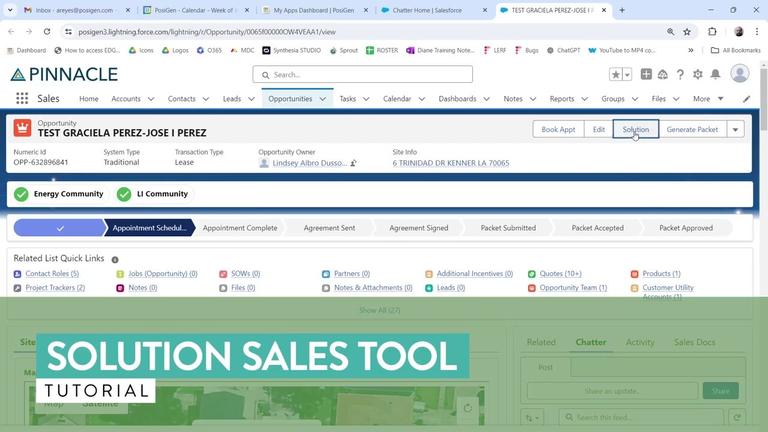
Task: Open the Chrome three-dot menu
Action: pyautogui.click(x=757, y=31)
